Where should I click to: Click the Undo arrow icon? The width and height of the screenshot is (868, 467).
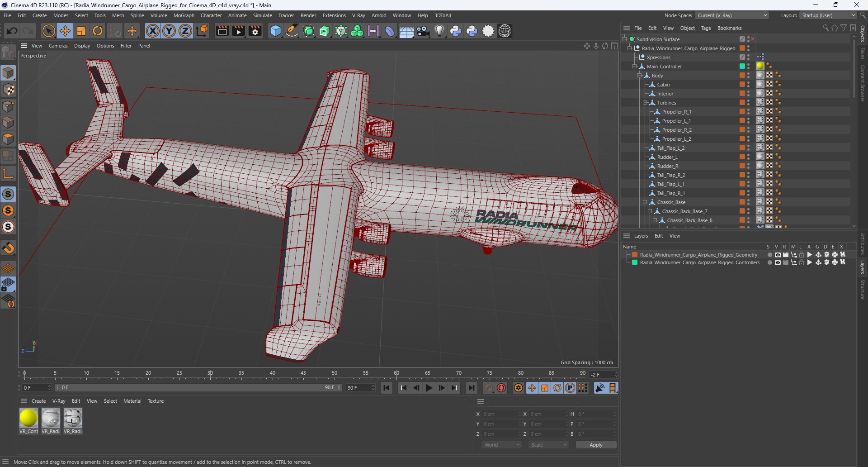pyautogui.click(x=12, y=31)
